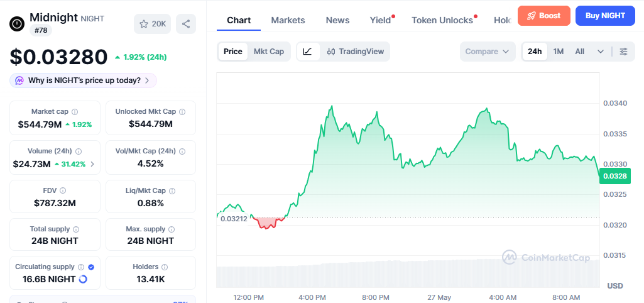Click the 0.0328 current price marker

coord(615,177)
